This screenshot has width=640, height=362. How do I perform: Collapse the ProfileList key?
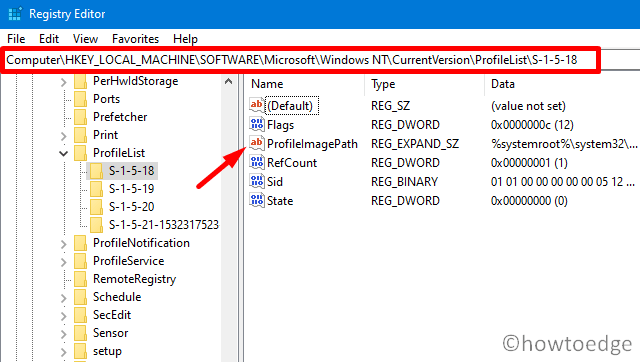[x=63, y=153]
